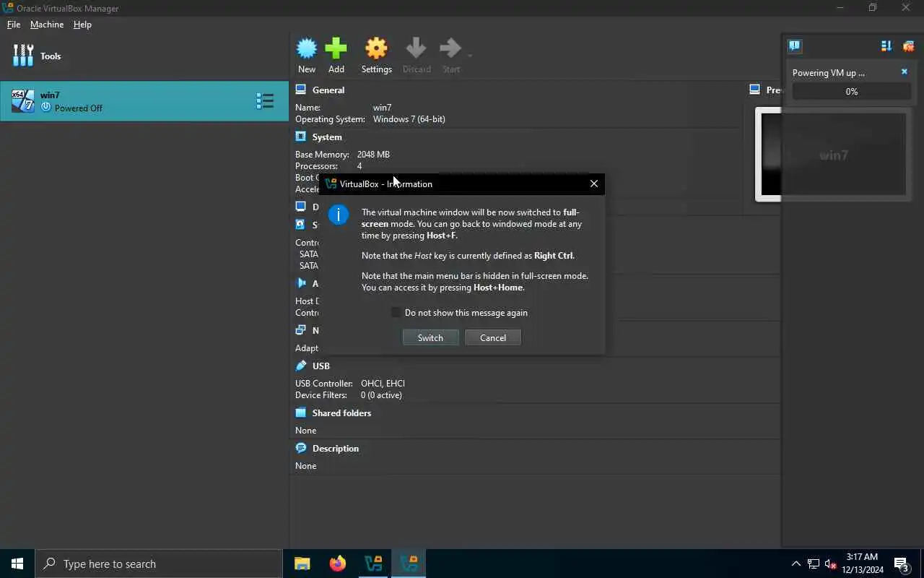This screenshot has width=924, height=578.
Task: Click the USB section header text
Action: point(321,366)
